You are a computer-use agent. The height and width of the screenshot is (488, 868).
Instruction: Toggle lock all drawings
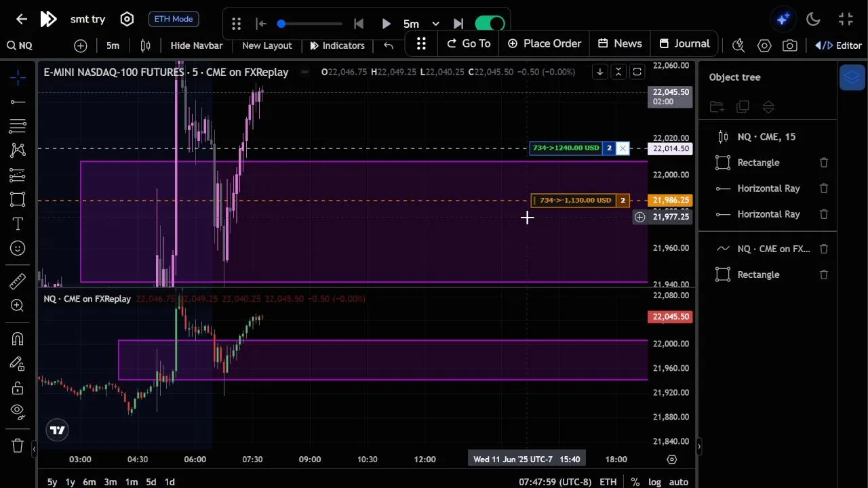tap(18, 388)
